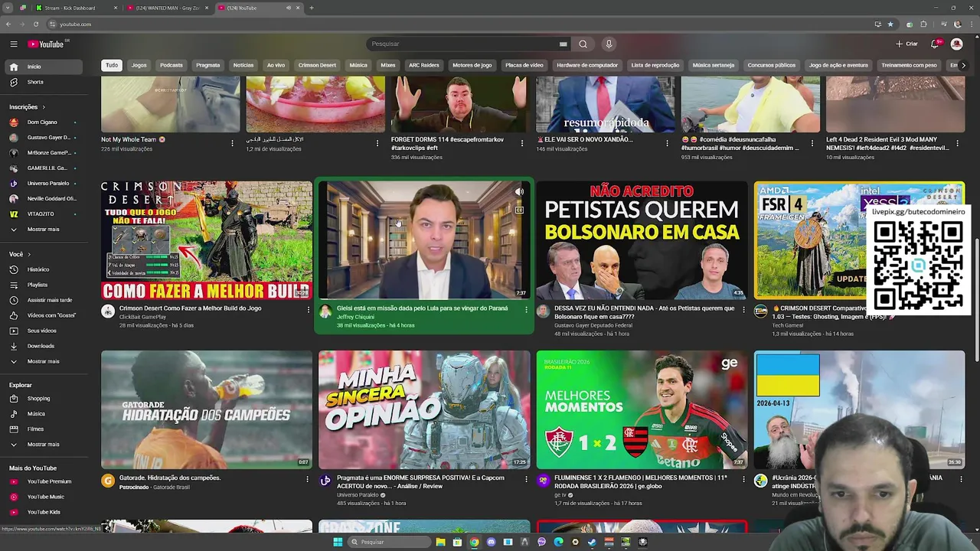Open the Minha sincera opinião Pragmata thumbnail
This screenshot has height=551, width=980.
(424, 409)
